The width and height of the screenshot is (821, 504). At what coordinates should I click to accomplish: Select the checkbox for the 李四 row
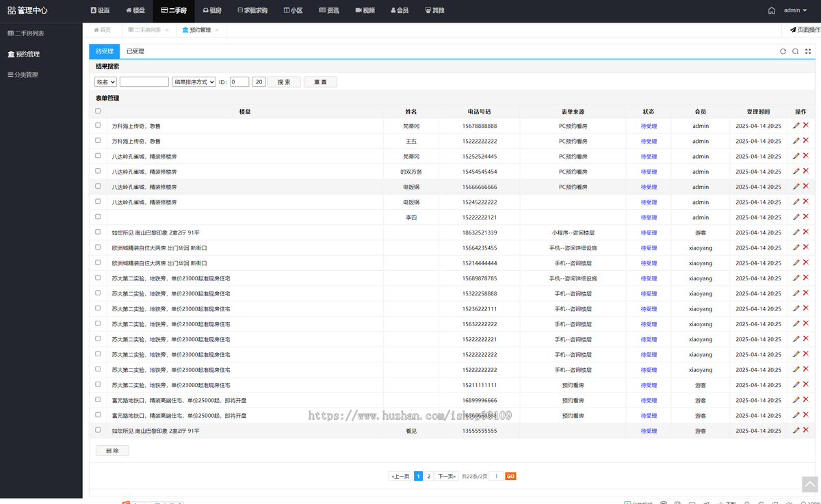(x=98, y=217)
